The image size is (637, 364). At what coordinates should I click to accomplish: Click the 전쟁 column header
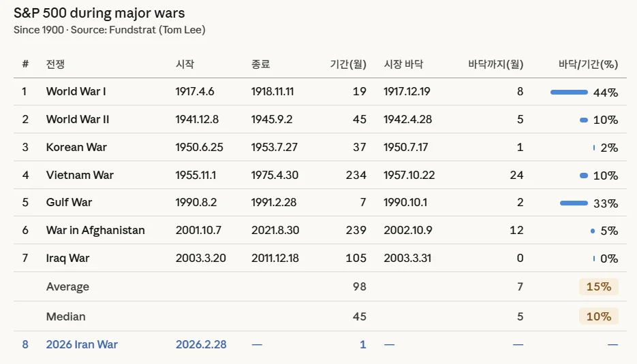tap(55, 65)
